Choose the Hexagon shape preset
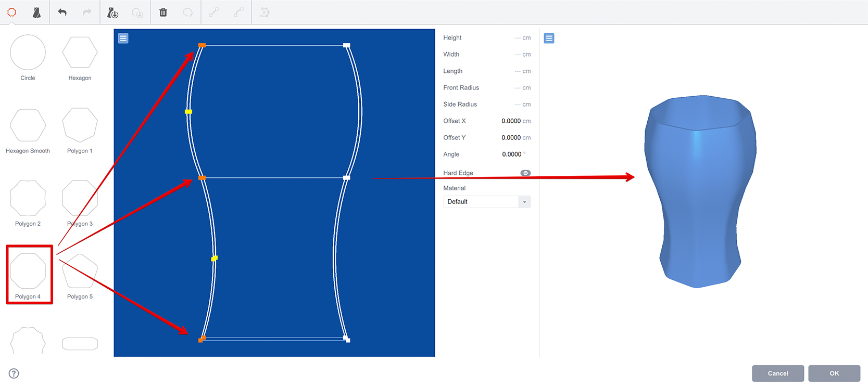Image resolution: width=868 pixels, height=387 pixels. coord(80,53)
